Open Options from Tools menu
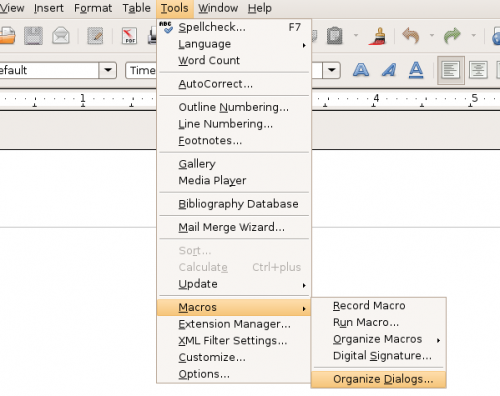The height and width of the screenshot is (396, 500). pos(234,374)
